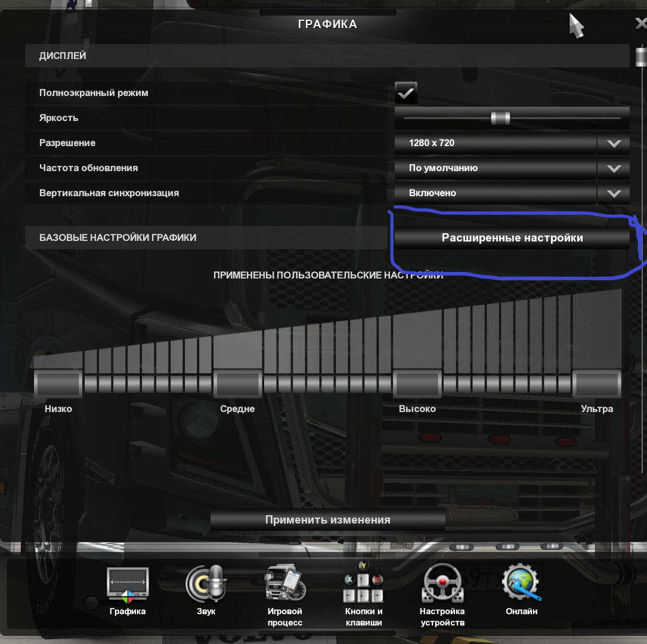Click the vertical scrollbar thumb
This screenshot has width=647, height=644.
[x=641, y=57]
